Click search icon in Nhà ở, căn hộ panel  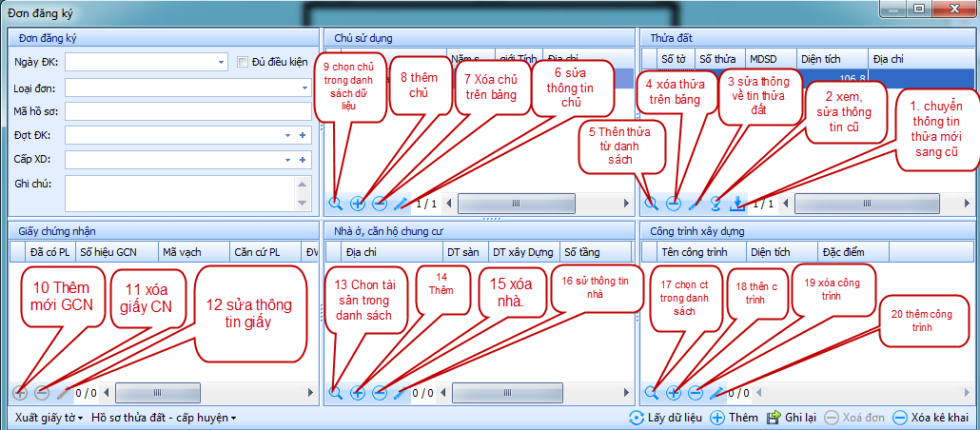point(335,392)
